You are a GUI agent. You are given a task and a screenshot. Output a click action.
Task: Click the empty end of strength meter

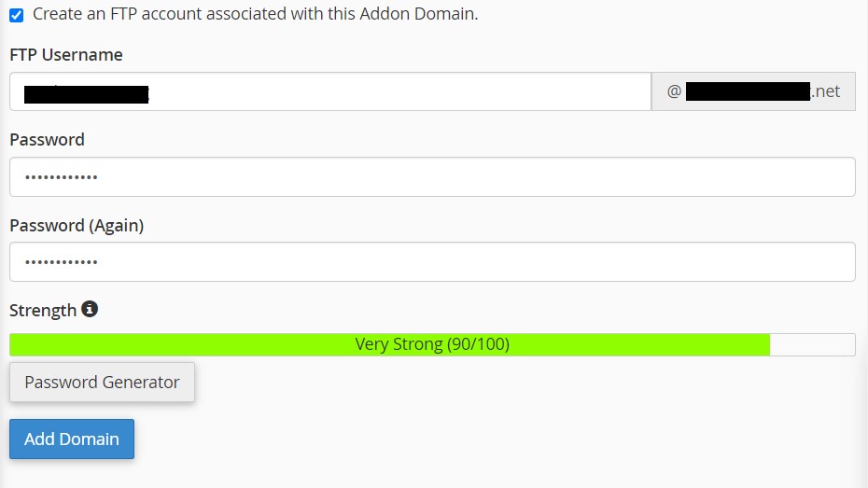click(x=812, y=344)
